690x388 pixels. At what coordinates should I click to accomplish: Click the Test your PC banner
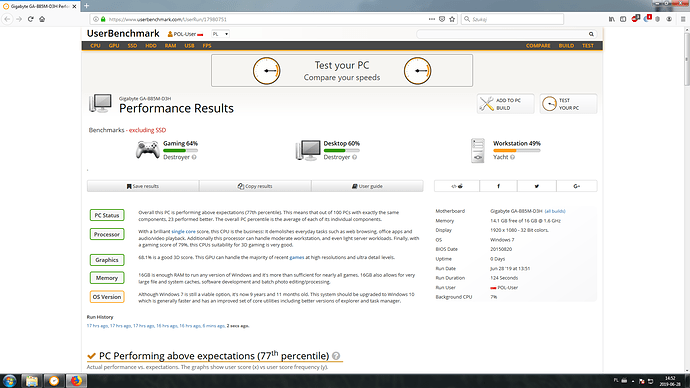coord(342,70)
